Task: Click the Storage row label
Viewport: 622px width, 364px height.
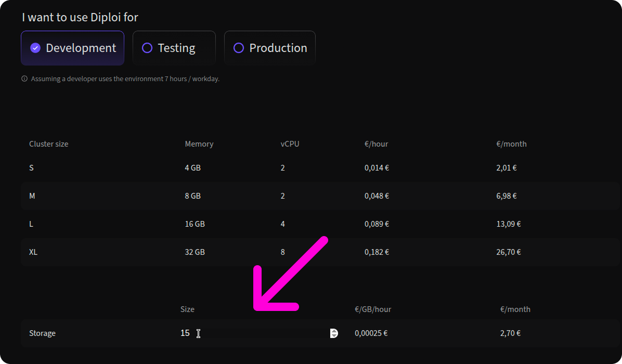Action: (42, 333)
